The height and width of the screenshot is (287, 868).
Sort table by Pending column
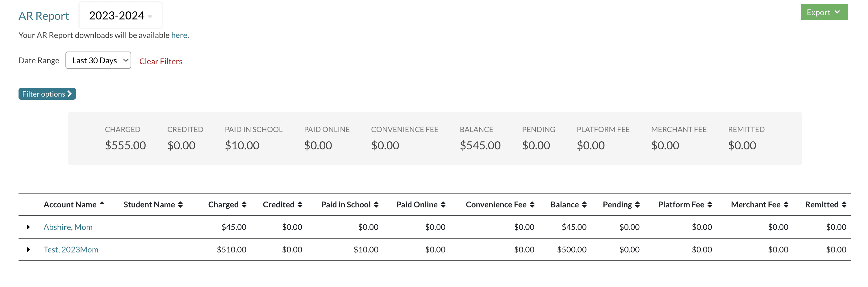tap(621, 205)
